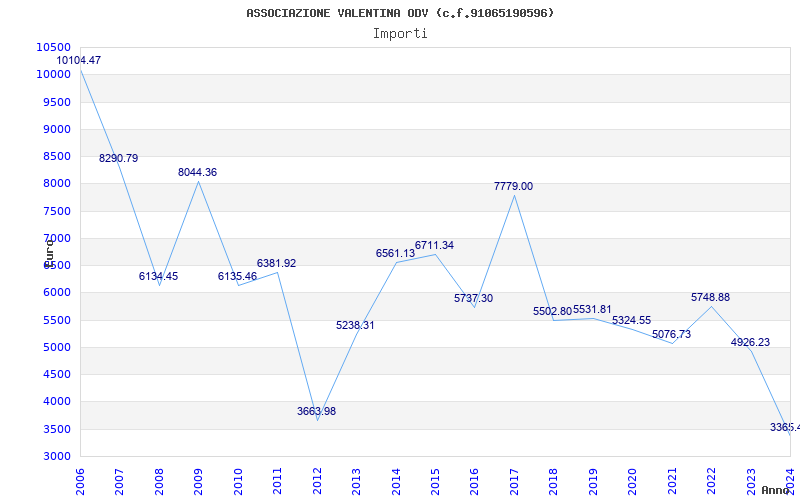Click the x-axis year 2022
The image size is (800, 500).
(x=711, y=481)
